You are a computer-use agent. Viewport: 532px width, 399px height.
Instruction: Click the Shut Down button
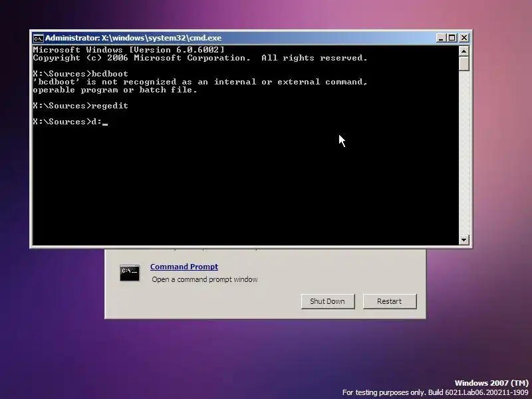pos(328,301)
